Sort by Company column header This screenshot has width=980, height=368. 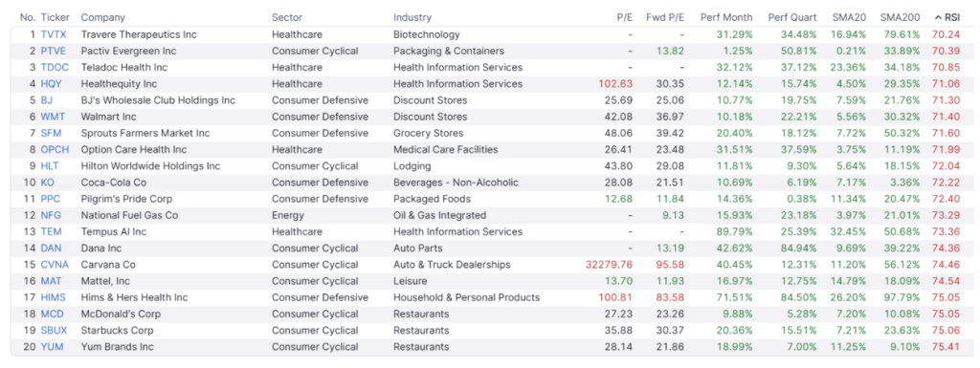pos(103,17)
